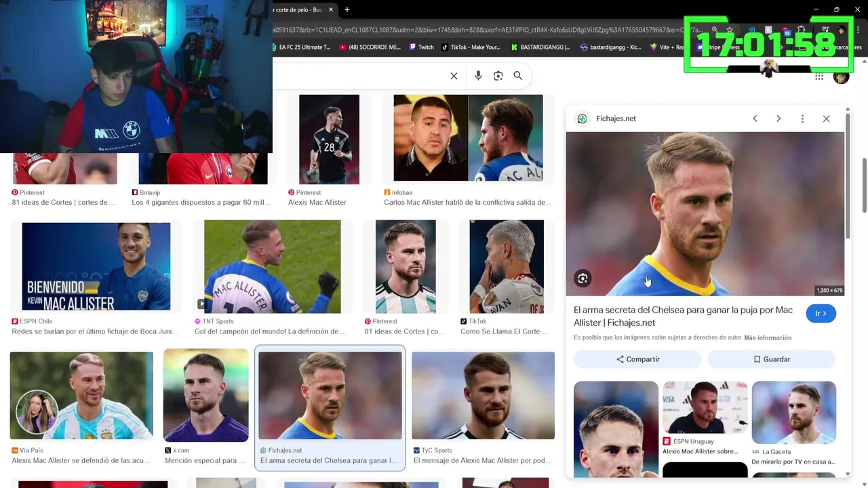Click inside the Google search input field
The height and width of the screenshot is (488, 868).
pyautogui.click(x=359, y=76)
